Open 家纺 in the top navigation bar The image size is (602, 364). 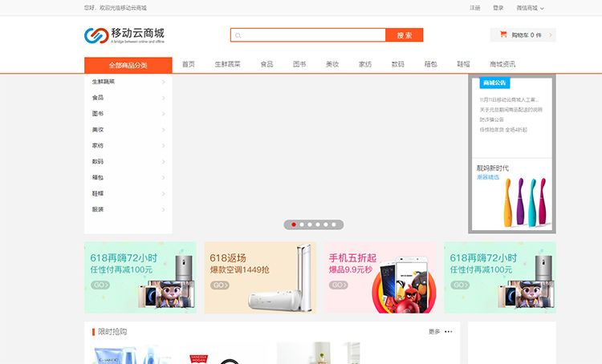click(365, 64)
